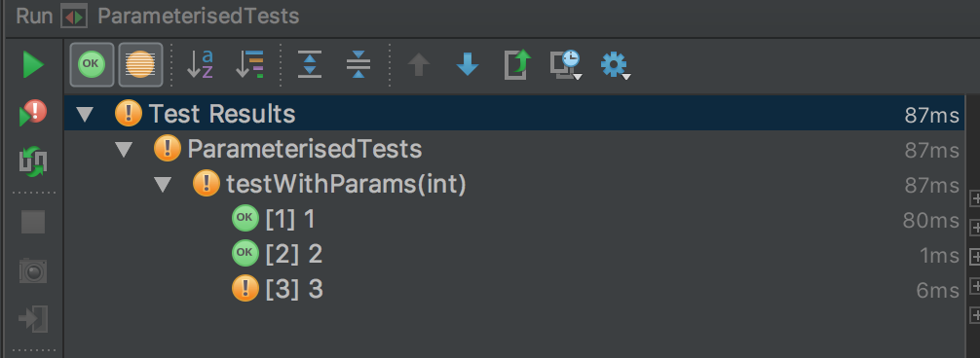Image resolution: width=980 pixels, height=358 pixels.
Task: Open the gear settings dropdown
Action: [615, 65]
